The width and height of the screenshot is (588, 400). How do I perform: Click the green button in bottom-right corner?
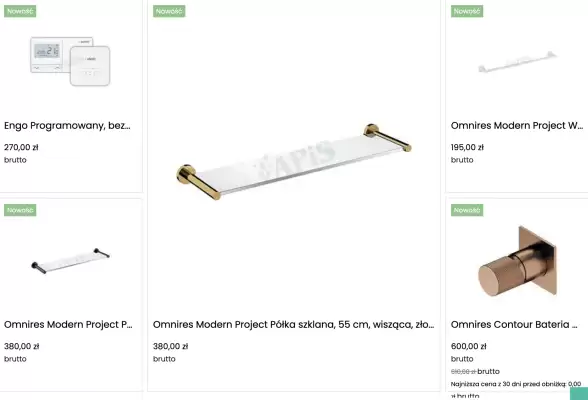(x=579, y=394)
